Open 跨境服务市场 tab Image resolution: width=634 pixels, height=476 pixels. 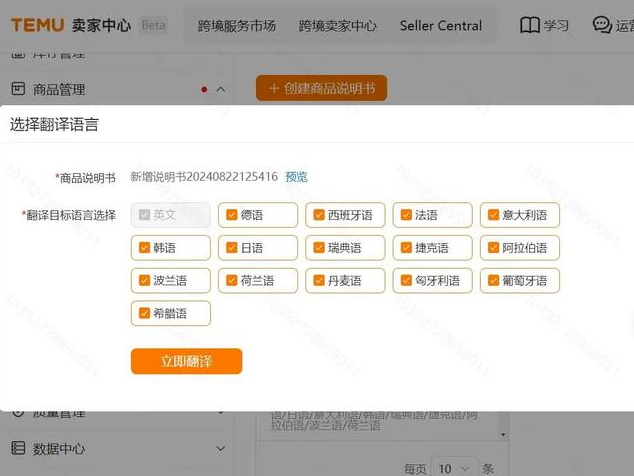[237, 26]
